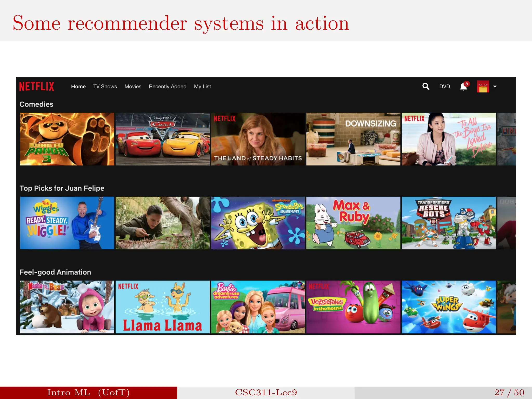532x399 pixels.
Task: Open Top Picks for Juan Felipe heading
Action: [x=62, y=188]
